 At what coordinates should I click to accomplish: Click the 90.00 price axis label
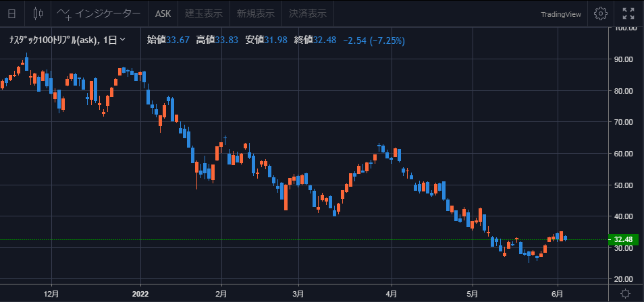[x=624, y=59]
